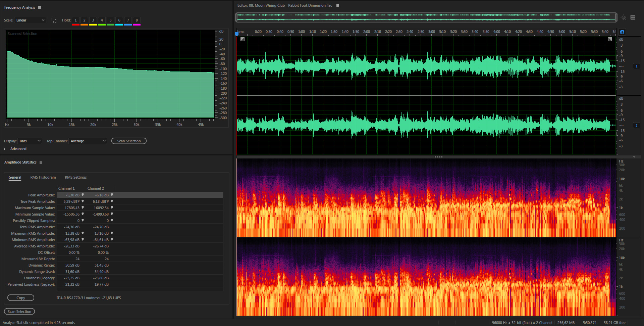
Task: Switch to the RMS Settings tab
Action: click(x=76, y=177)
